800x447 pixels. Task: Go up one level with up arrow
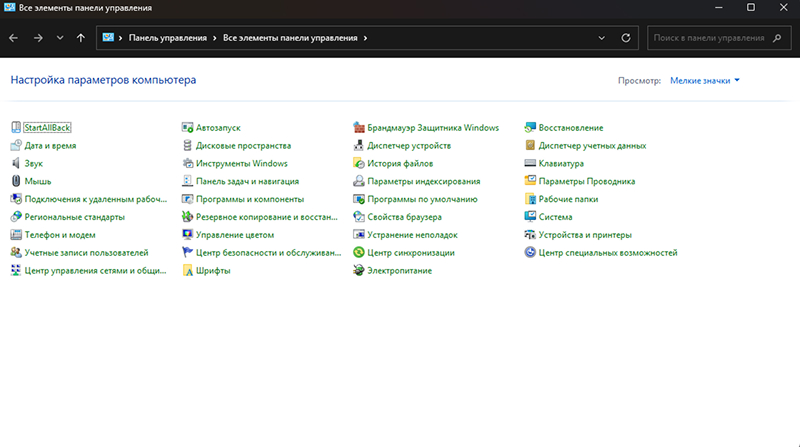(x=81, y=38)
